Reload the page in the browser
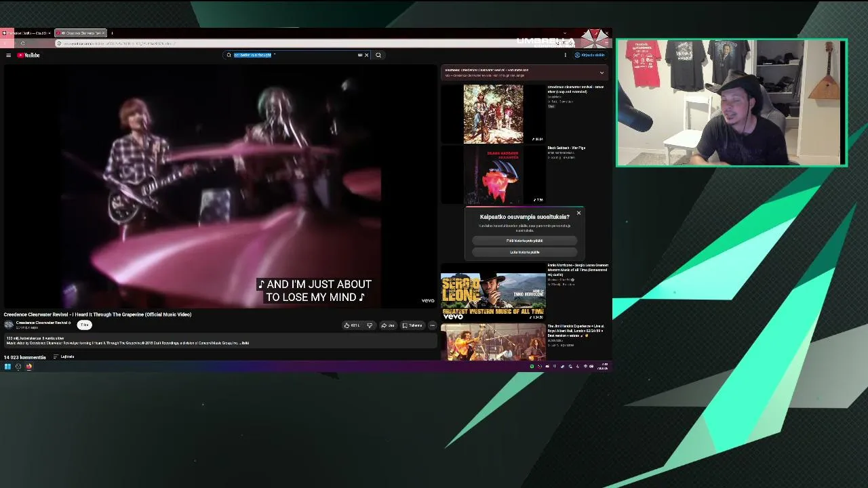The height and width of the screenshot is (488, 868). click(x=22, y=43)
